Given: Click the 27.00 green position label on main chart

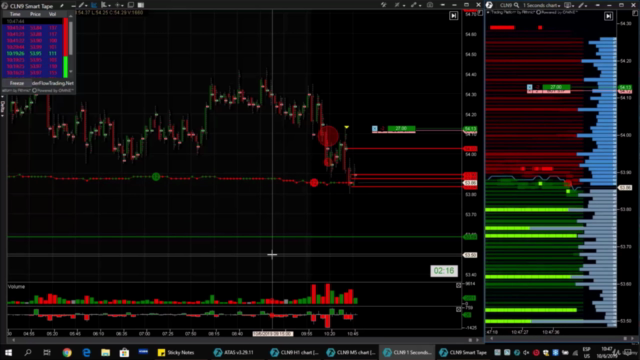Looking at the screenshot, I should pyautogui.click(x=401, y=129).
